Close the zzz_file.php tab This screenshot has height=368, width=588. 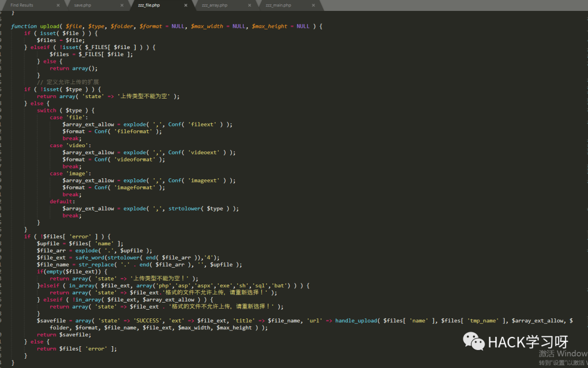coord(186,5)
